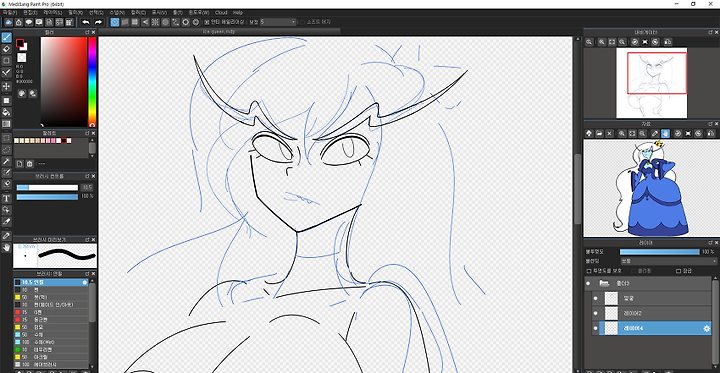This screenshot has height=373, width=720.
Task: Open an image in Reference panel via folder icon
Action: [599, 133]
